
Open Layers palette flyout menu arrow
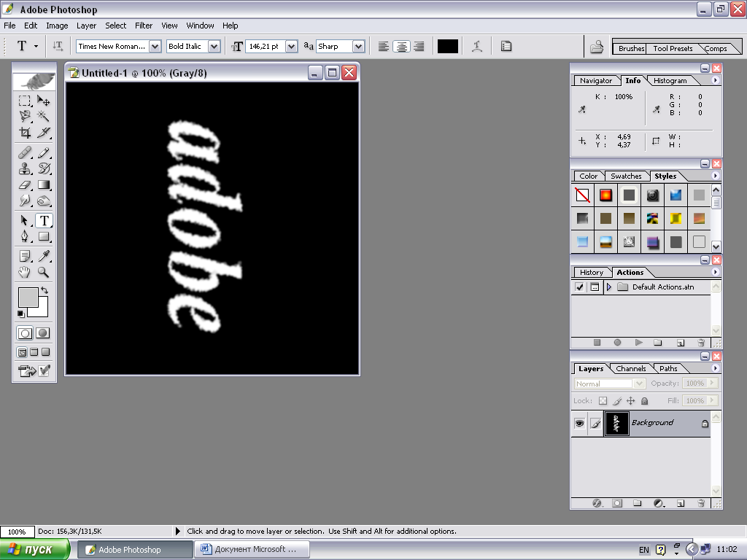click(715, 368)
